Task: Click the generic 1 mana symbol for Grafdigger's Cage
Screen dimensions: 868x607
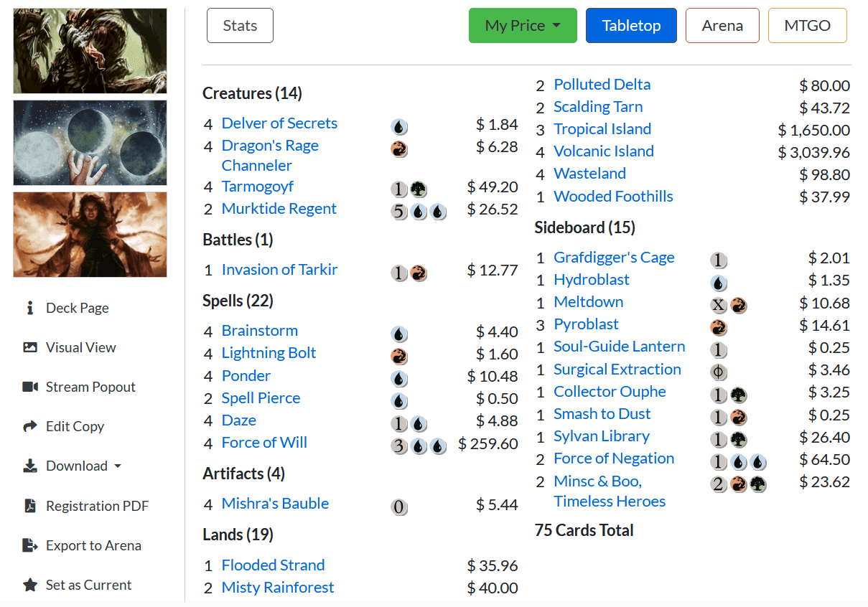Action: [x=719, y=260]
